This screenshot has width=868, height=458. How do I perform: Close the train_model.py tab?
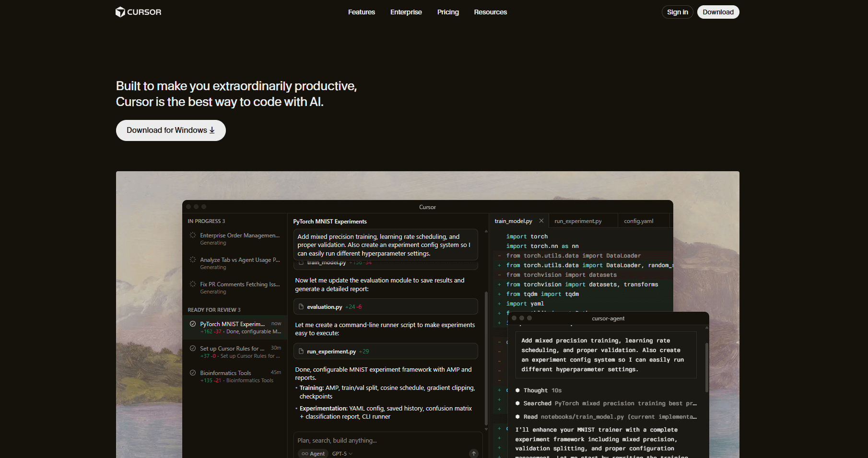pos(541,221)
